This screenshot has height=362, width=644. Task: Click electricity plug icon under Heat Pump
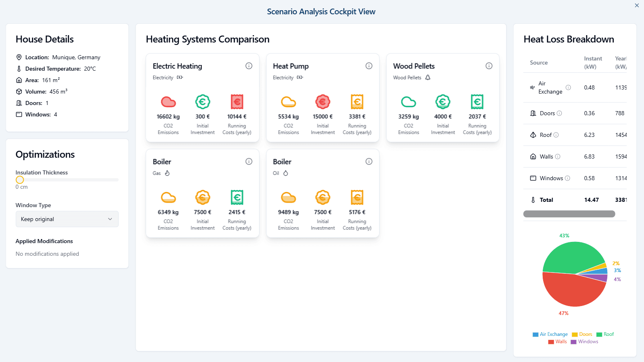(300, 78)
